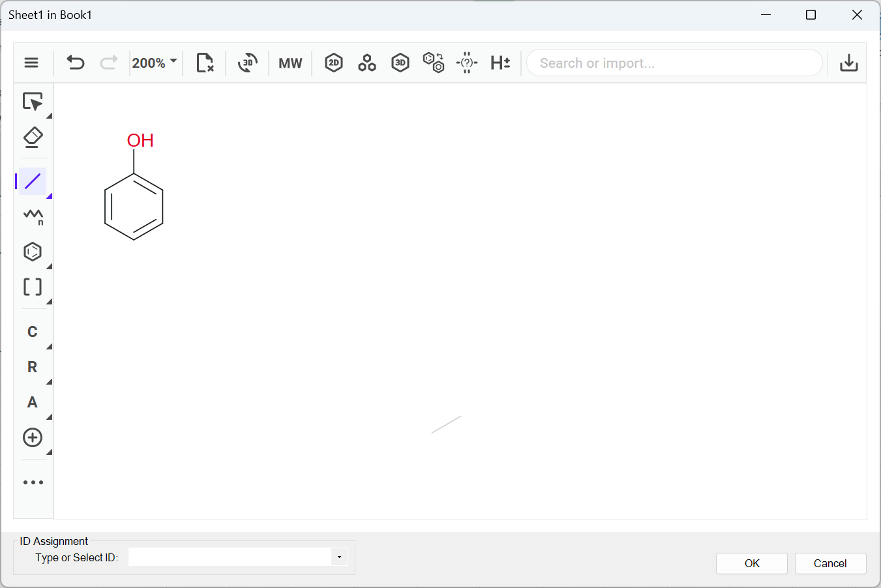Click the ring conversion hexagons icon
The width and height of the screenshot is (881, 588).
[x=434, y=63]
